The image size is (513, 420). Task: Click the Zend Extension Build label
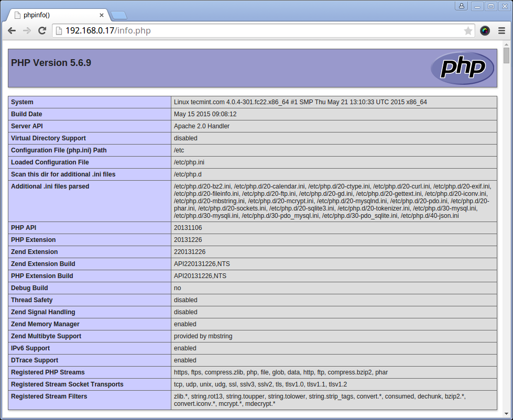coord(43,264)
